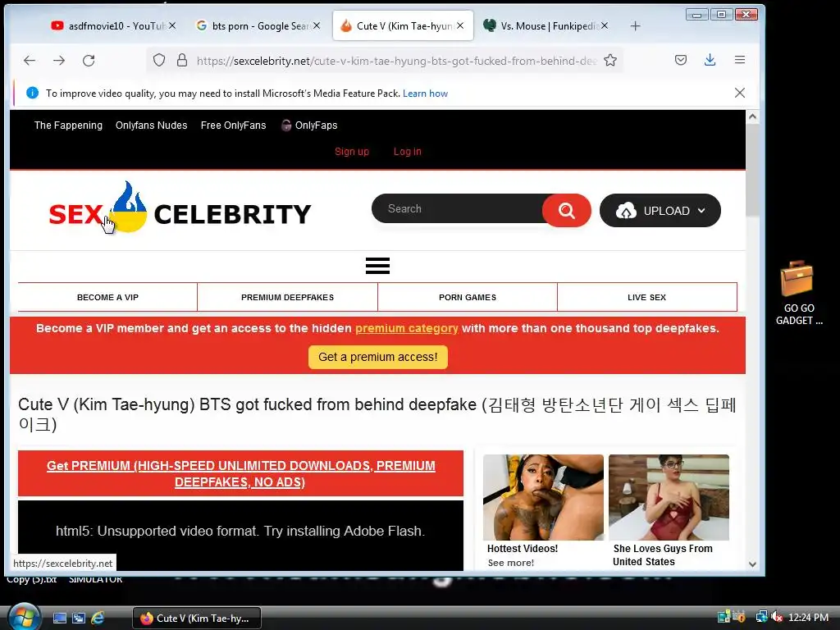Click the page scrollbar up arrow

tap(753, 116)
